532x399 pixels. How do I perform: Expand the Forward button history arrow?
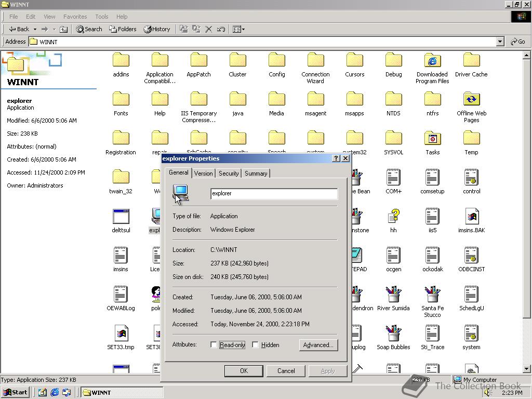(54, 30)
